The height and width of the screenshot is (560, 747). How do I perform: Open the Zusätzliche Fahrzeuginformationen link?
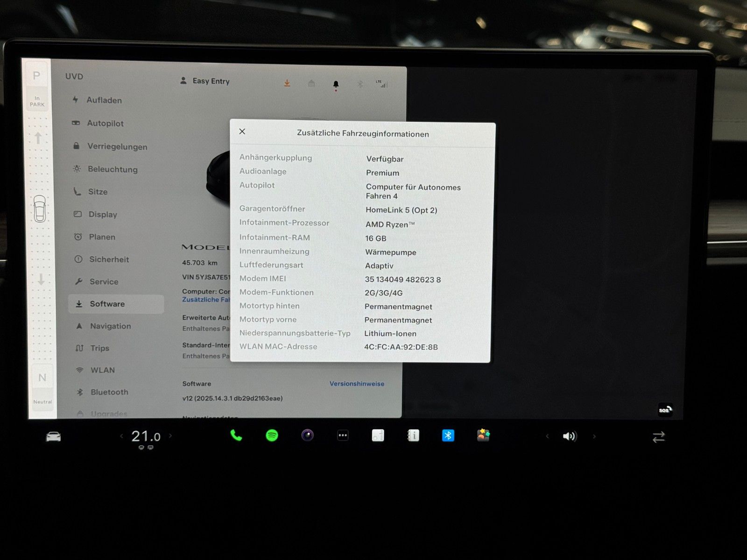[206, 300]
